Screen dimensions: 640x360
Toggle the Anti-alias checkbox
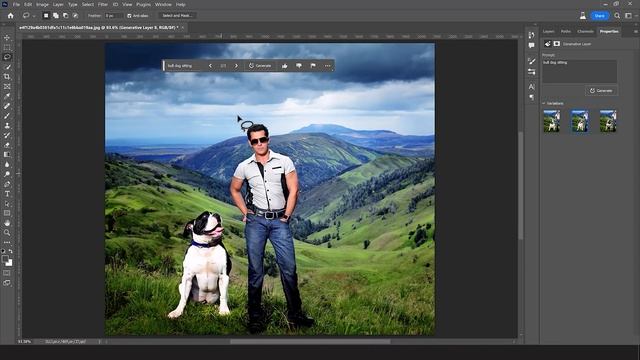[129, 16]
